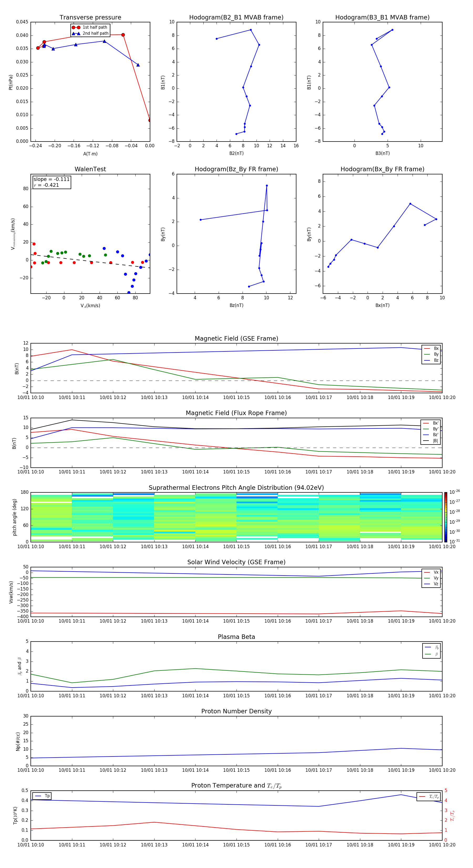
Task: Click the pitch angle colorbar
Action: point(446,517)
